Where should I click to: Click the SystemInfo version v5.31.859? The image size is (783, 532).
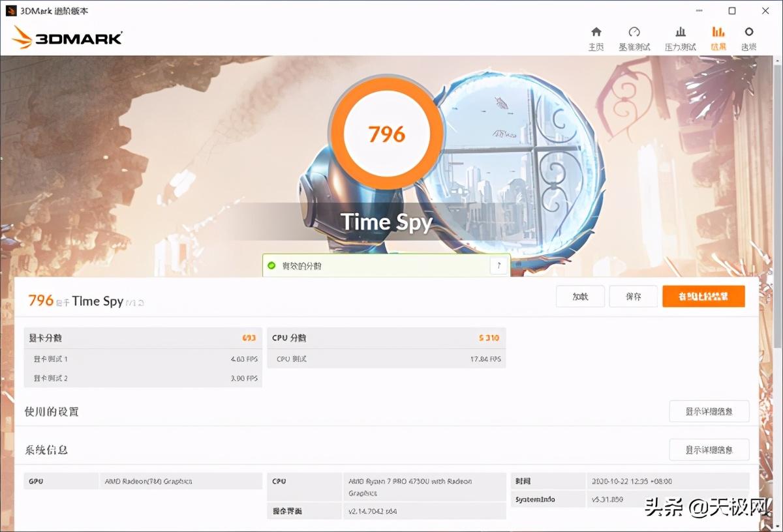point(607,499)
